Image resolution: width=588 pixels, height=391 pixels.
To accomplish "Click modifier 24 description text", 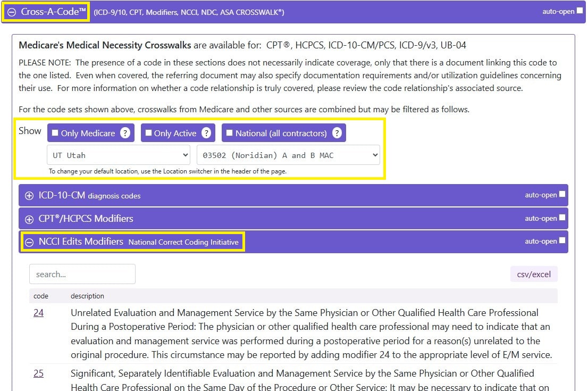I will click(x=311, y=334).
